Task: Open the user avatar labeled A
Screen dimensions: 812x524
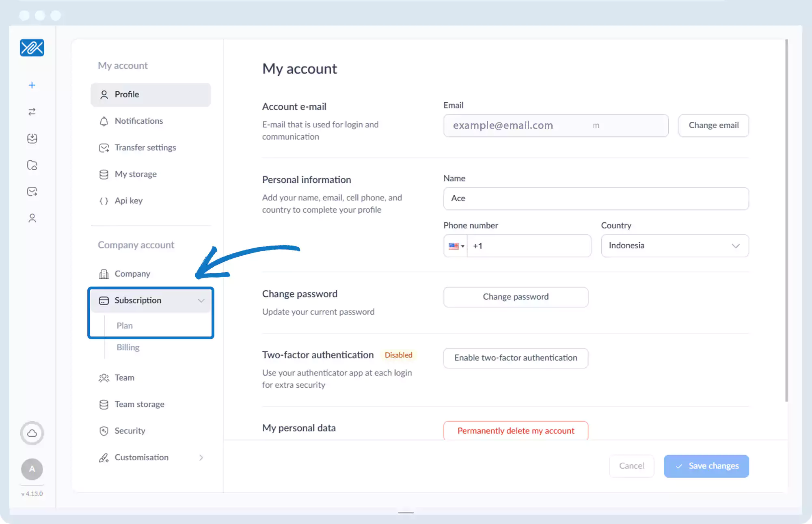Action: 32,469
